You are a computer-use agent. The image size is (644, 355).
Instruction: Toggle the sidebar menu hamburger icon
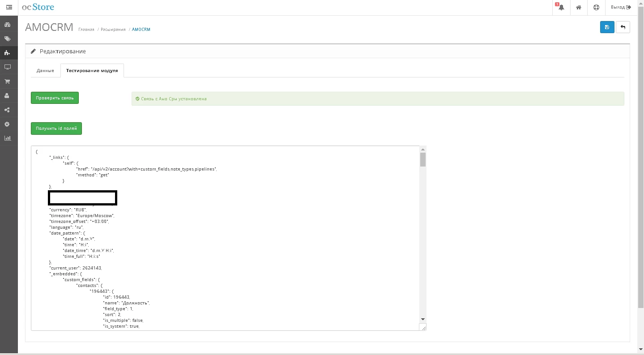[9, 7]
